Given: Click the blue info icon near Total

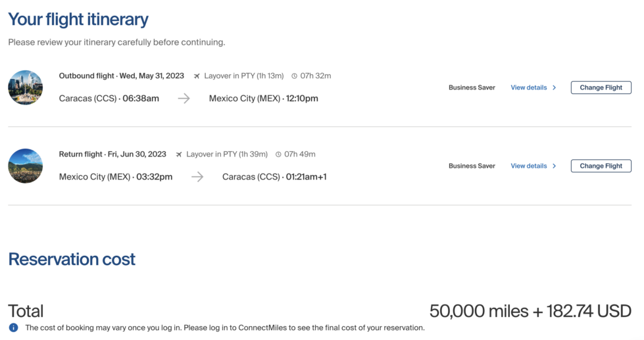Looking at the screenshot, I should click(x=13, y=328).
